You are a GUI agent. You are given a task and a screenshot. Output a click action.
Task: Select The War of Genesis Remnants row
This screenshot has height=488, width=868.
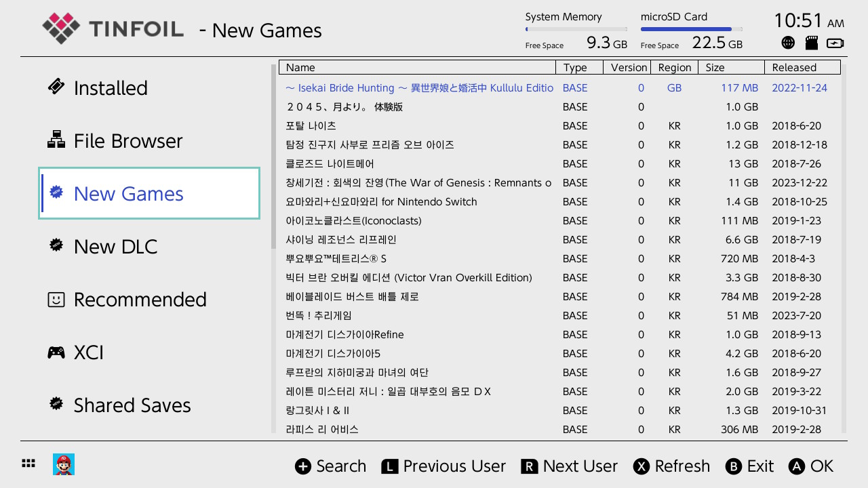pos(560,182)
